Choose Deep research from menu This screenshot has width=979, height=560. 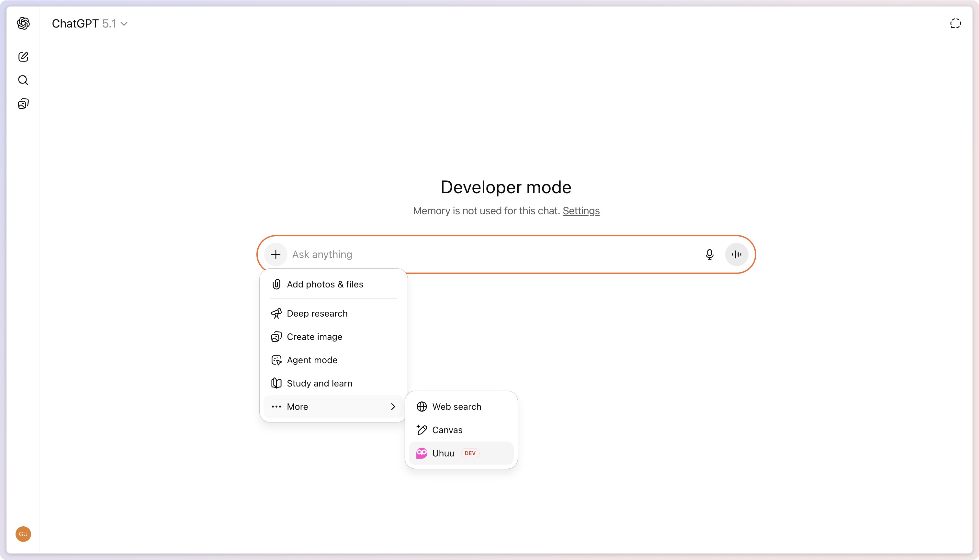click(317, 313)
